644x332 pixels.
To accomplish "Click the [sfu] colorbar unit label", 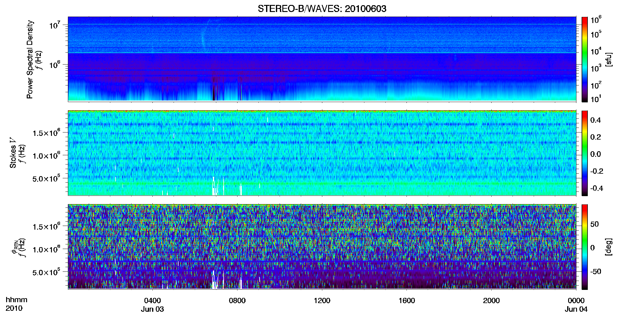I will (x=609, y=59).
